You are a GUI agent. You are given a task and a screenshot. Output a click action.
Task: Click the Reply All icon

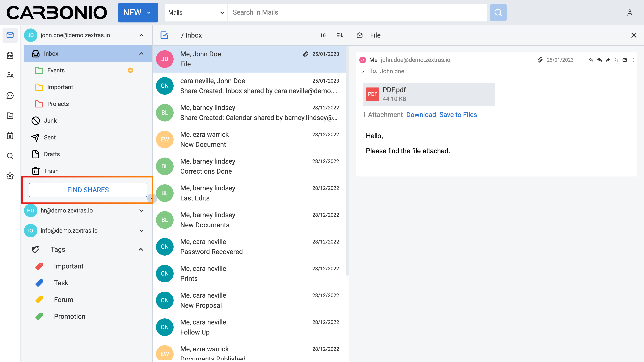coord(600,60)
